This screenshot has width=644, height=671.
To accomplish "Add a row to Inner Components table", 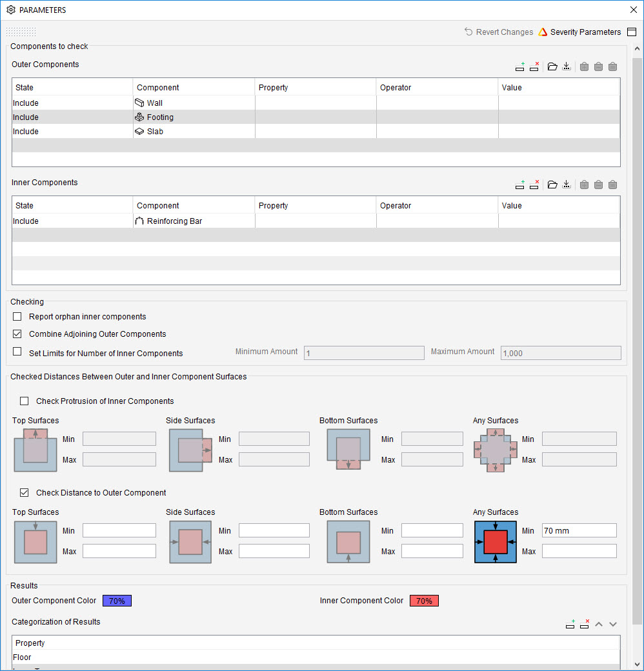I will [520, 185].
